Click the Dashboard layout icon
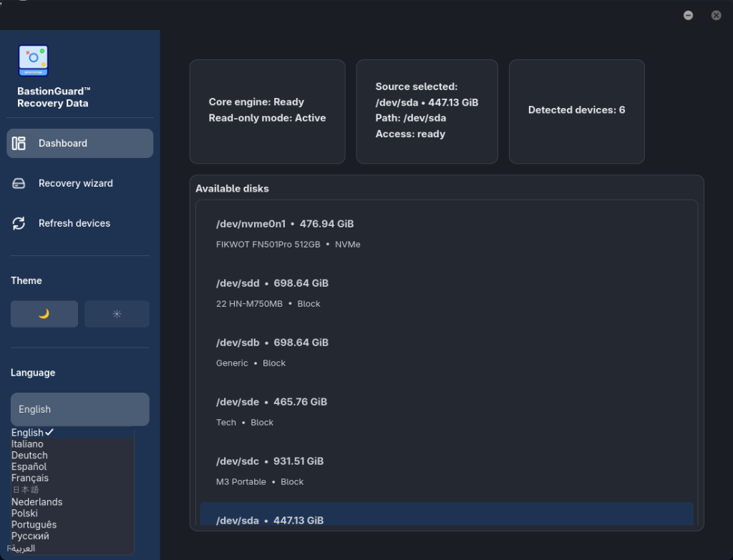Image resolution: width=733 pixels, height=560 pixels. tap(19, 143)
